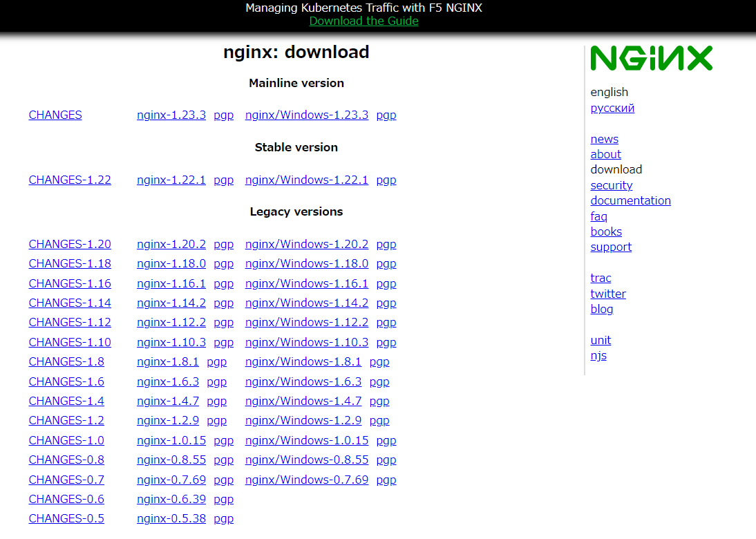Download nginx-1.22.1 stable source
756x539 pixels.
[171, 180]
